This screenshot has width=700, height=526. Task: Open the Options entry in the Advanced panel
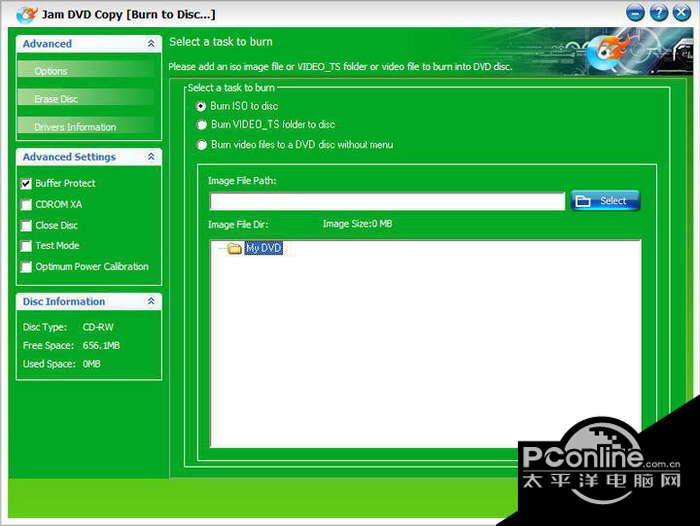click(x=86, y=70)
